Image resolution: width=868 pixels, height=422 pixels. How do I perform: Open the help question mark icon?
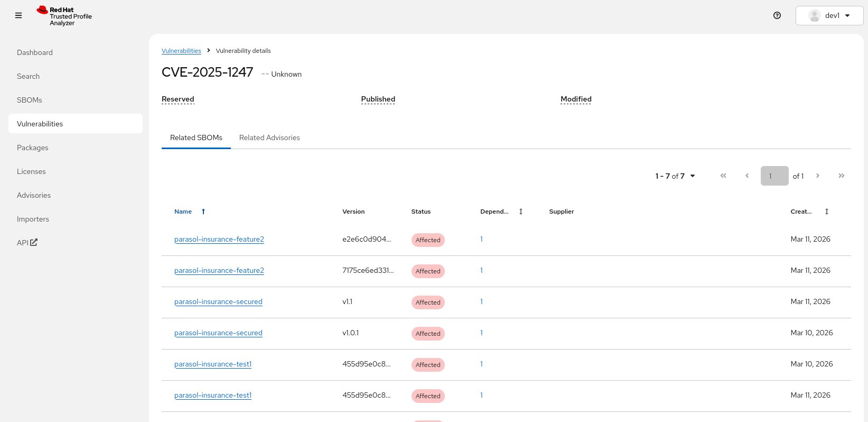click(777, 15)
